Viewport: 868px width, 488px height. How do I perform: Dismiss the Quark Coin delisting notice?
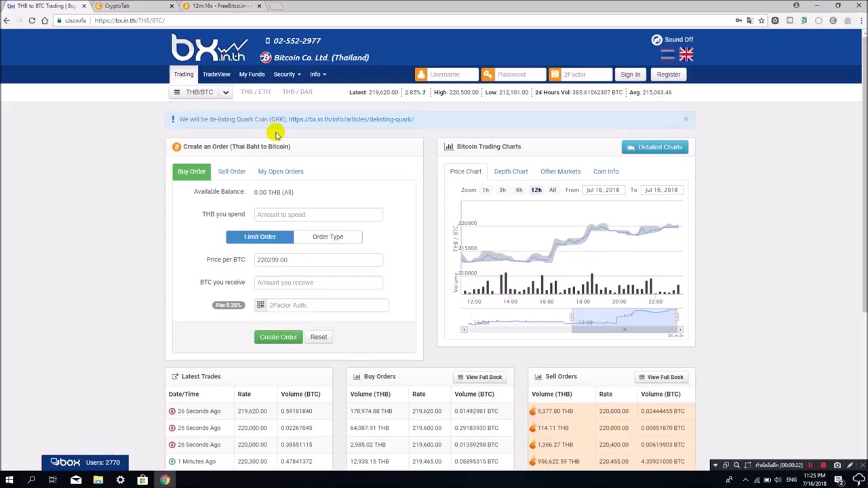686,119
